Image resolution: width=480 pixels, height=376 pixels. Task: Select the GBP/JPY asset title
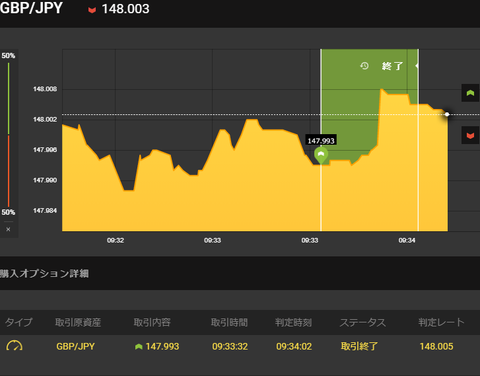31,8
